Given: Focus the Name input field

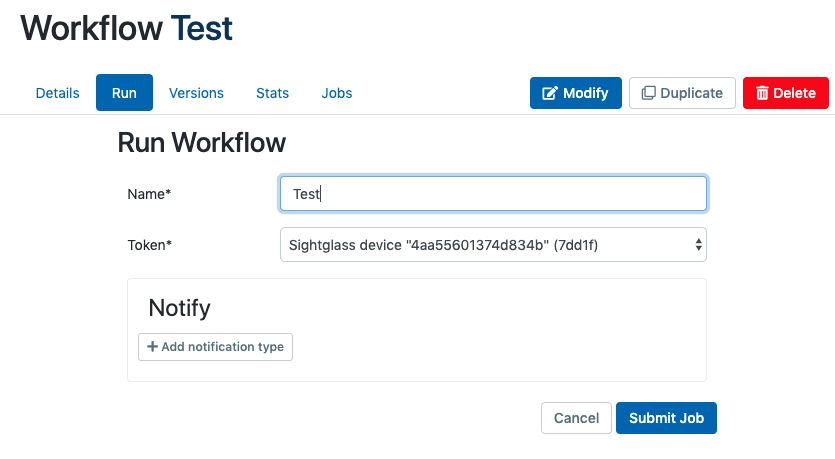Looking at the screenshot, I should point(493,194).
